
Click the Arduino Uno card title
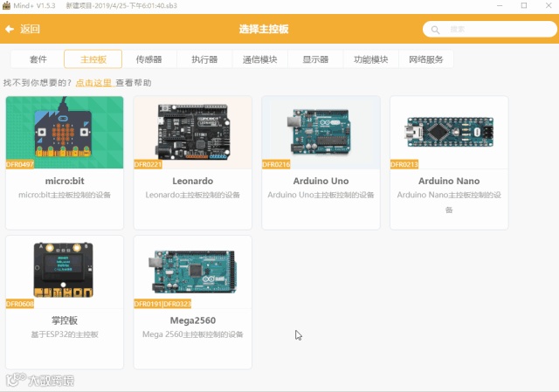pyautogui.click(x=321, y=181)
